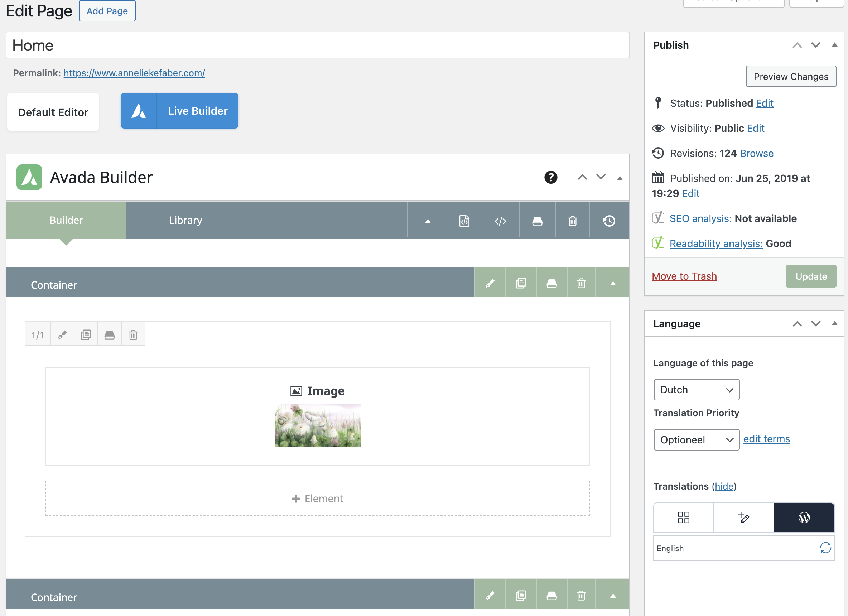Select the WordPress editor translation toggle

(804, 518)
